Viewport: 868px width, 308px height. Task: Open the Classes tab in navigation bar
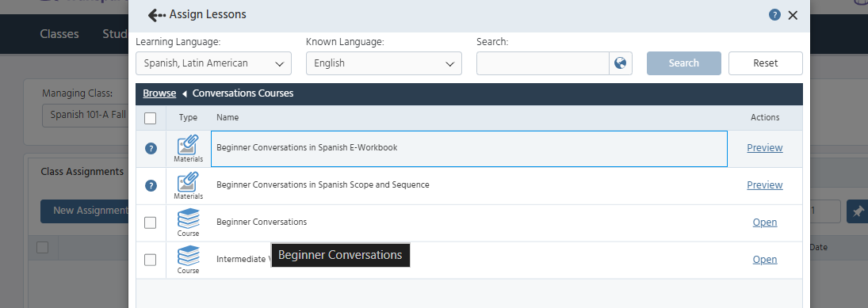point(59,34)
